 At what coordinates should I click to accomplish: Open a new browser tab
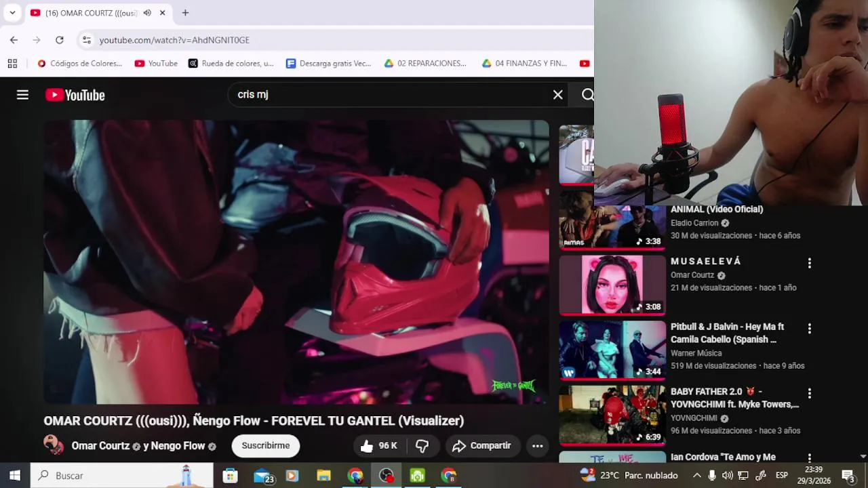pos(185,13)
